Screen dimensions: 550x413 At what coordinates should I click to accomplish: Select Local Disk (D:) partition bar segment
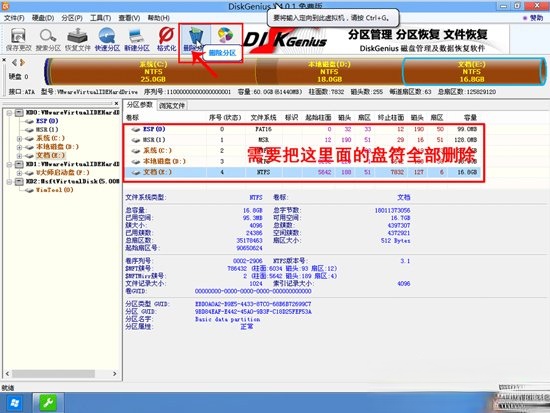point(329,72)
